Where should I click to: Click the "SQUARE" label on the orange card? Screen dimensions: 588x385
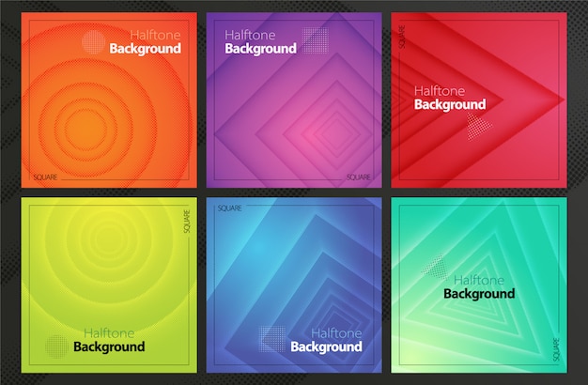point(45,177)
